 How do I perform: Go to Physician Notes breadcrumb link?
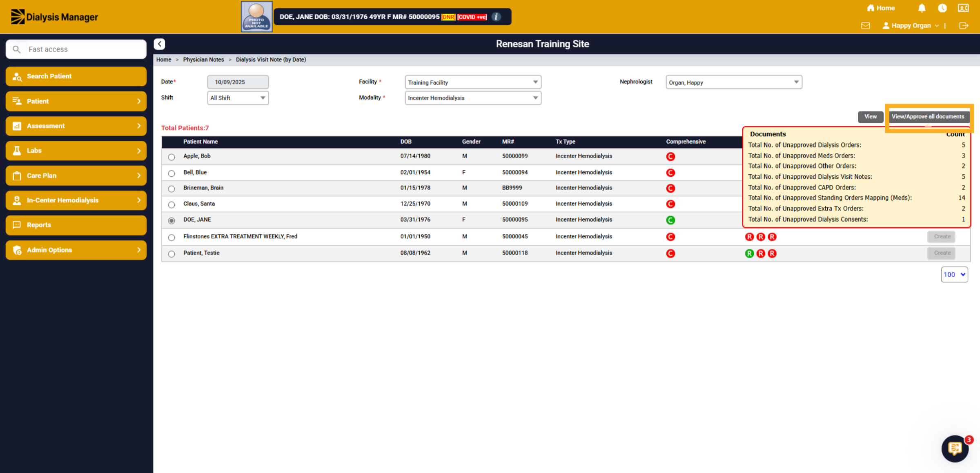[203, 60]
